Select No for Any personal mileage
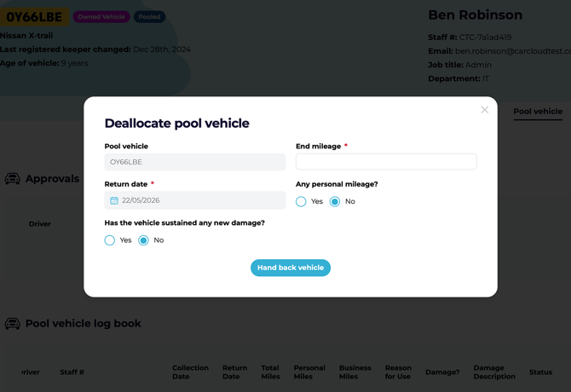571x392 pixels. pos(335,202)
